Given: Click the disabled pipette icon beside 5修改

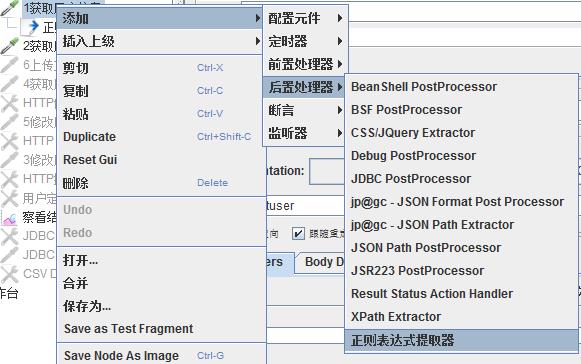Looking at the screenshot, I should 9,122.
